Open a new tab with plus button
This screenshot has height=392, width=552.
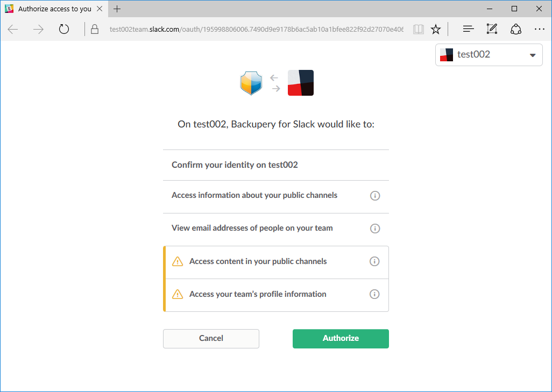[x=117, y=9]
